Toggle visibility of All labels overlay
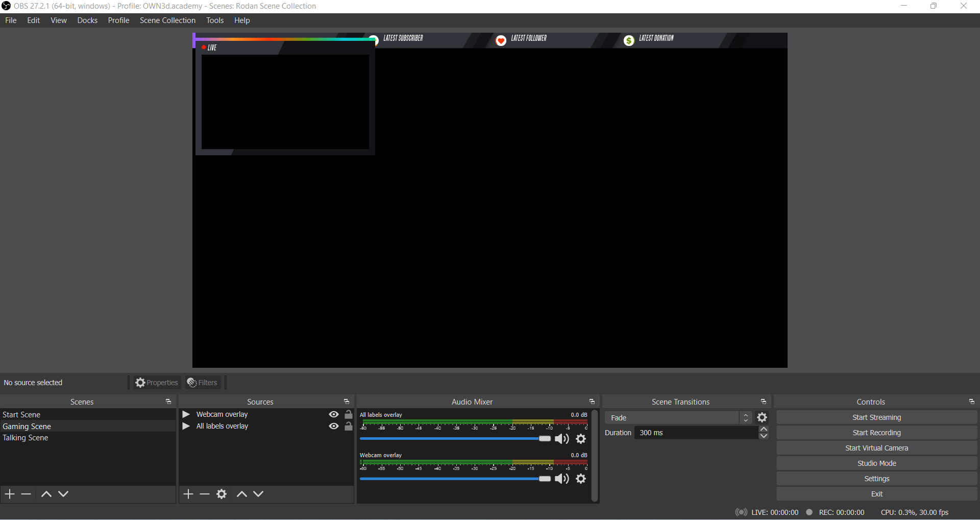 click(334, 426)
